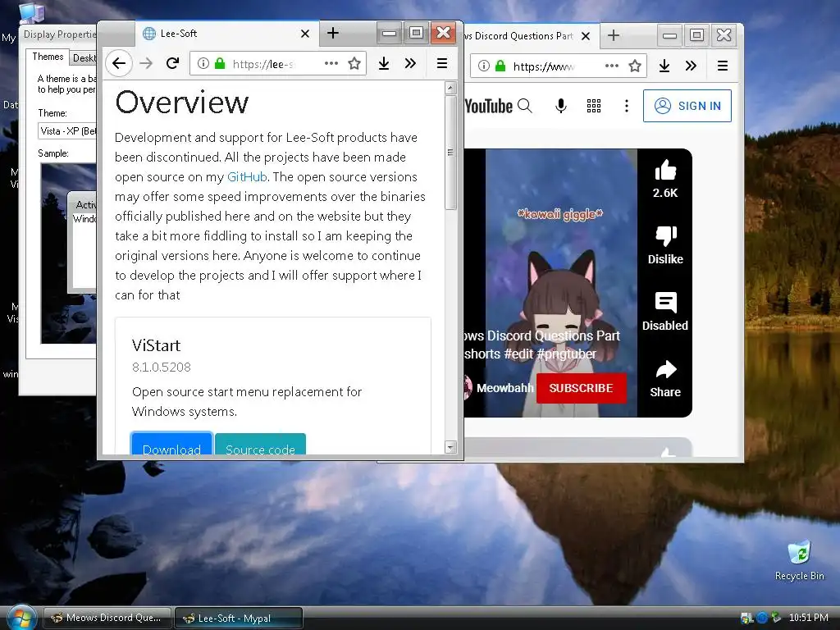The width and height of the screenshot is (840, 630).
Task: Open the Theme dropdown in Display Properties
Action: [67, 130]
